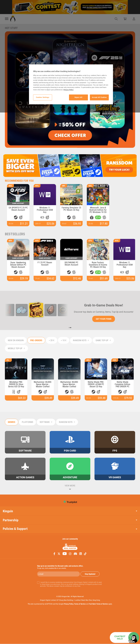Screen dimensions: 140x644
Task: Click the second carousel pagination dot
Action: 71,327
